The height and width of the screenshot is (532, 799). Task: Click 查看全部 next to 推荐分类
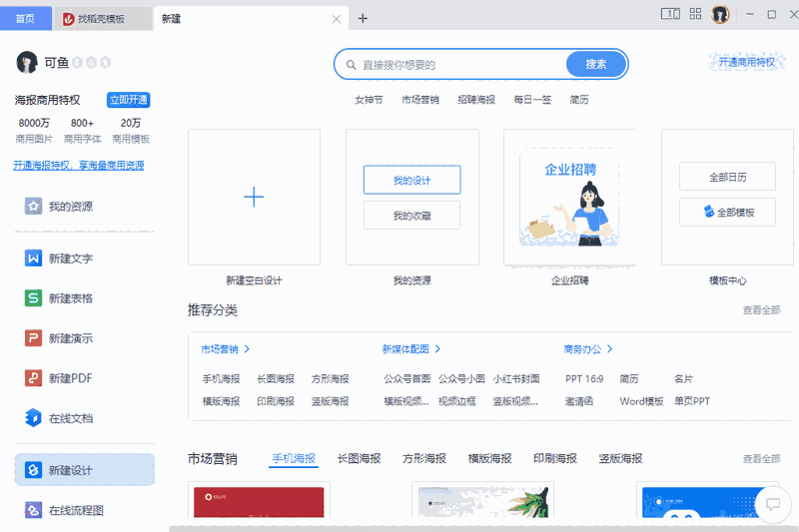pos(761,310)
